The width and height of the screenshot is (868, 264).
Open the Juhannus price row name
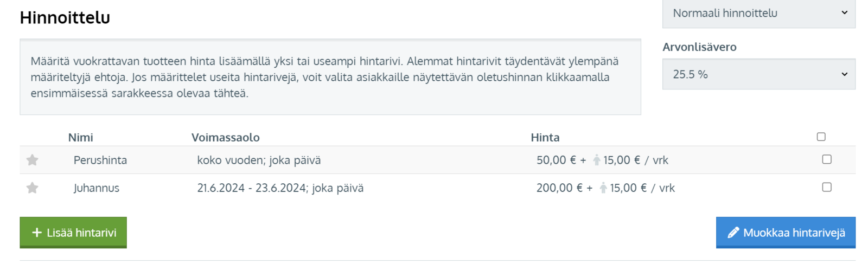click(x=97, y=188)
